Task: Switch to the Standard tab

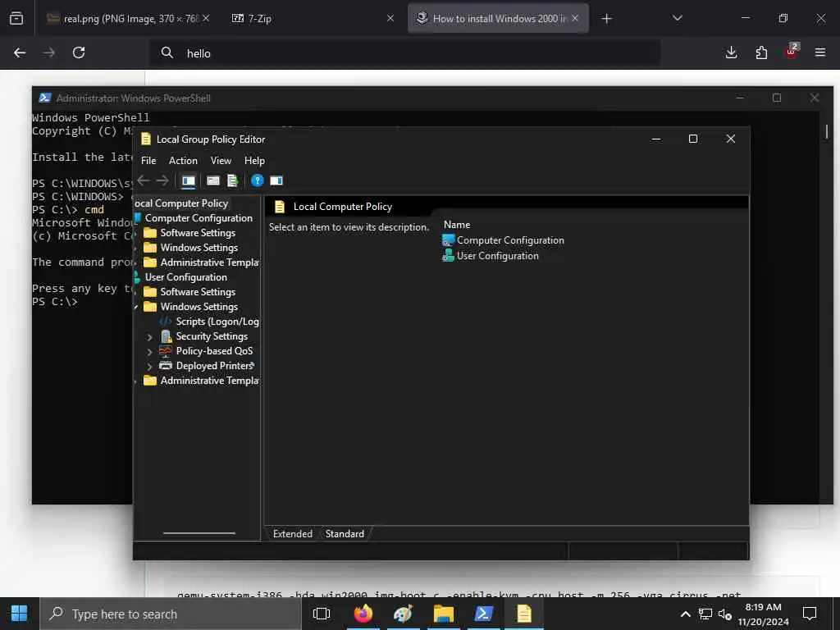Action: [345, 533]
